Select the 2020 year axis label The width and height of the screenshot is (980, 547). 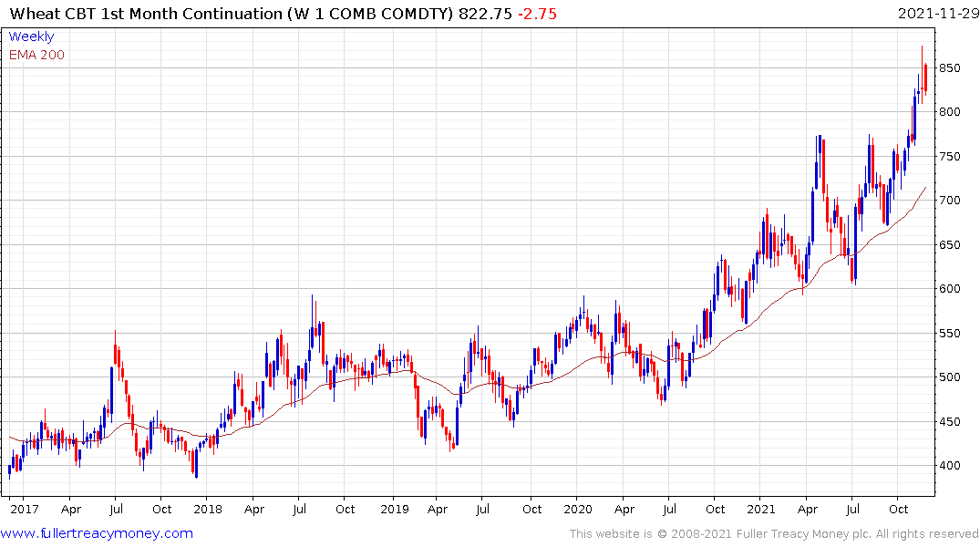(x=577, y=509)
